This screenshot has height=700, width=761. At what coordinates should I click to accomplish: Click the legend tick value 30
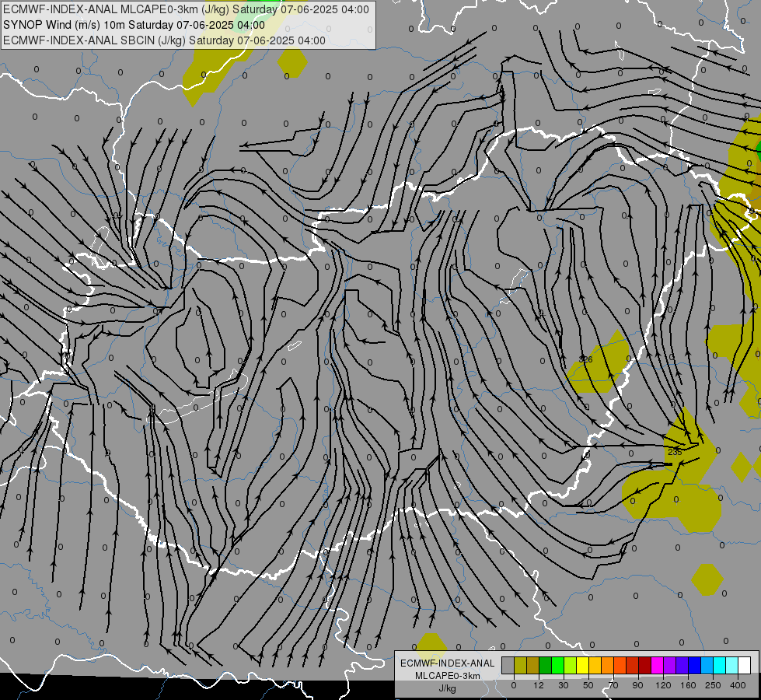click(564, 685)
